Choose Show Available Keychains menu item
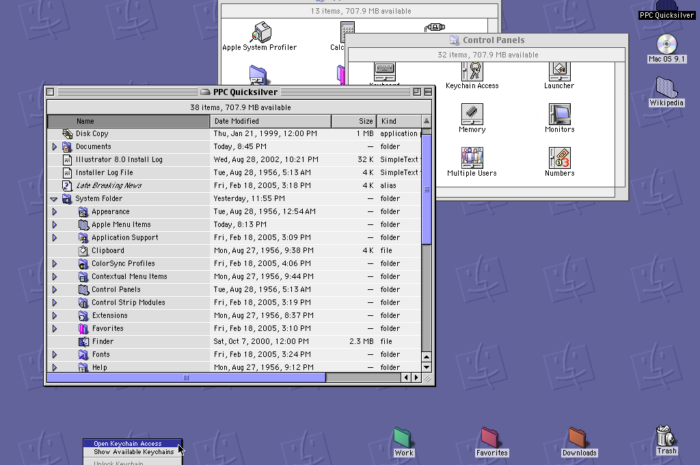 click(133, 452)
